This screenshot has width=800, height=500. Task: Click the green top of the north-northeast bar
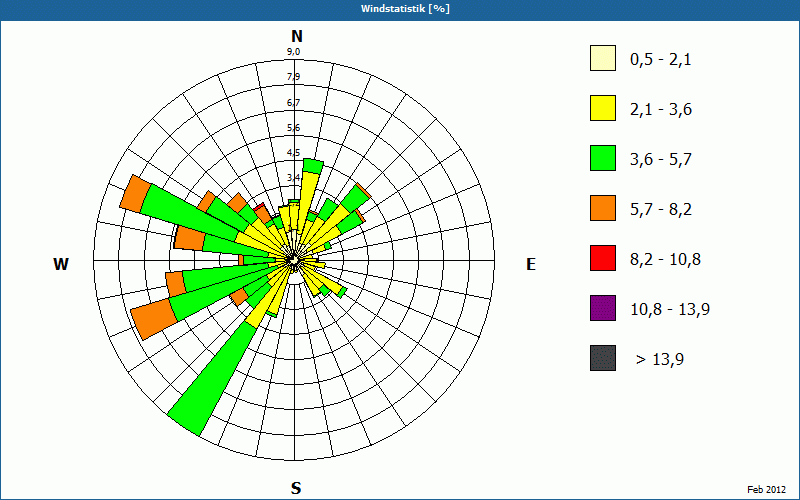click(x=313, y=166)
